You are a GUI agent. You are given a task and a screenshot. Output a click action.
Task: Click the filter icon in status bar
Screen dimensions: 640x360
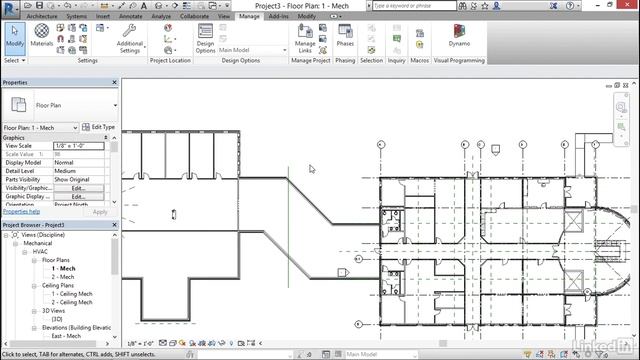[x=599, y=354]
